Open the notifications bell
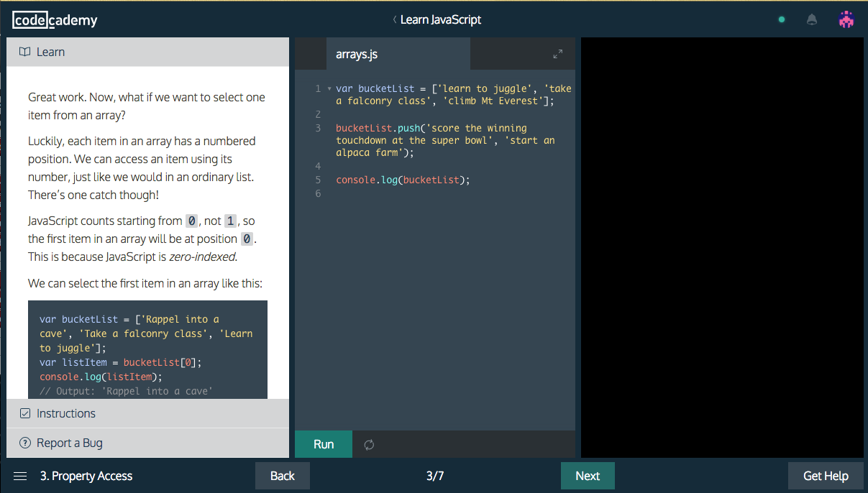Image resolution: width=868 pixels, height=493 pixels. (812, 20)
